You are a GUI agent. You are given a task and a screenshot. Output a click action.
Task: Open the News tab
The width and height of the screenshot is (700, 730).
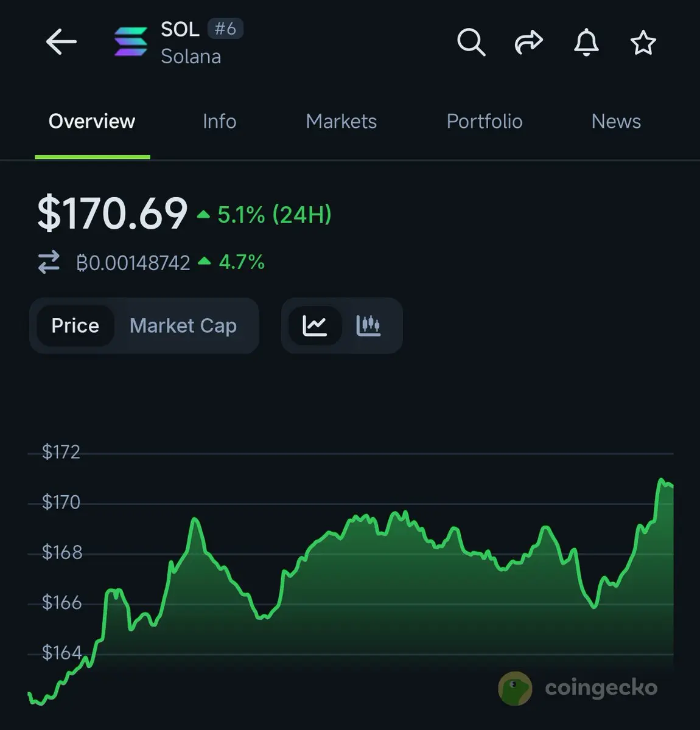(616, 121)
